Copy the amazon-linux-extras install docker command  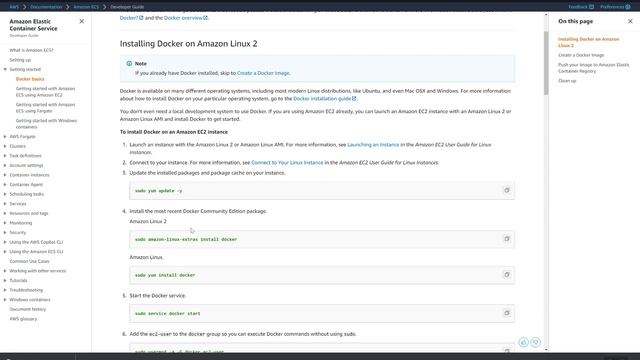point(507,239)
